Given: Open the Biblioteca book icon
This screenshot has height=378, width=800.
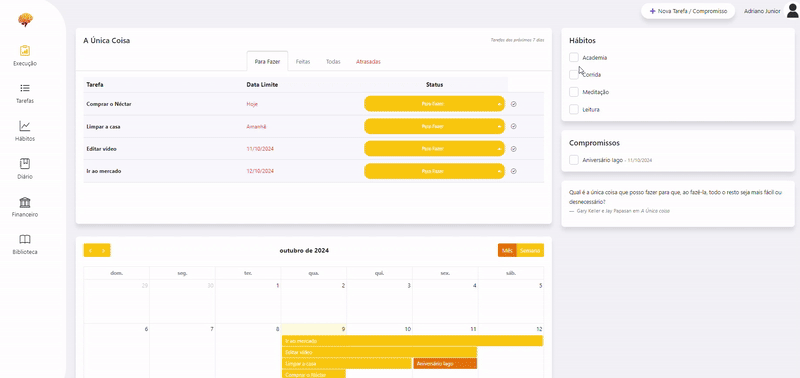Looking at the screenshot, I should (x=25, y=239).
